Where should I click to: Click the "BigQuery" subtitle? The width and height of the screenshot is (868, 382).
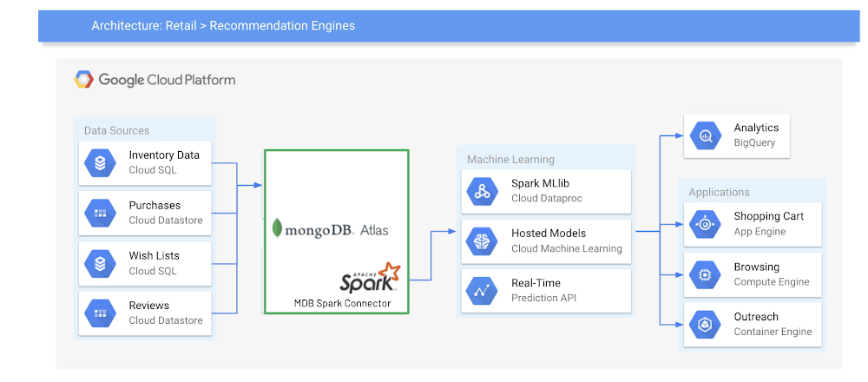pos(754,143)
